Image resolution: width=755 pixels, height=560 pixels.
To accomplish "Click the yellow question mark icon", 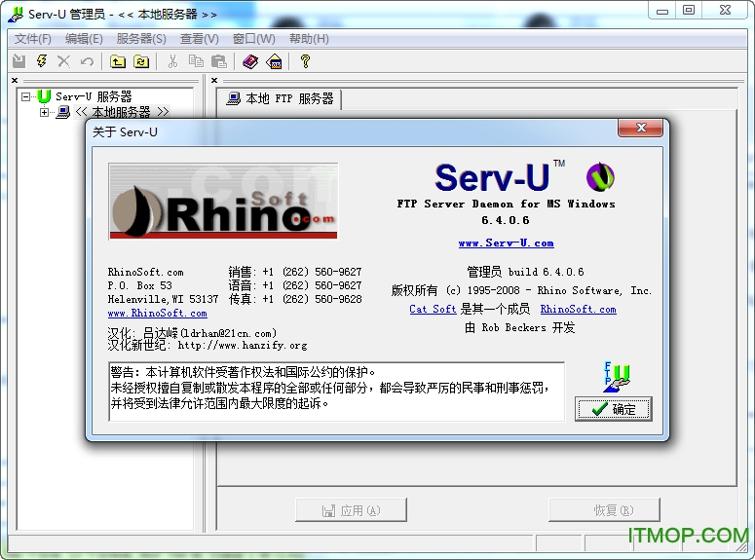I will pos(305,61).
